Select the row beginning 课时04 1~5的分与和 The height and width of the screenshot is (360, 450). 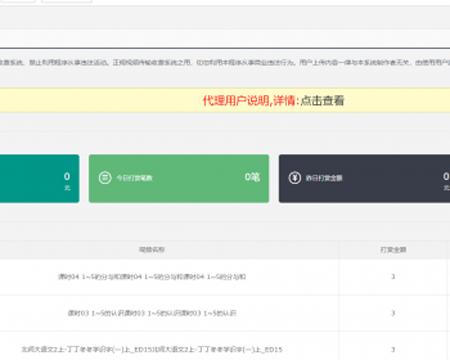[225, 277]
